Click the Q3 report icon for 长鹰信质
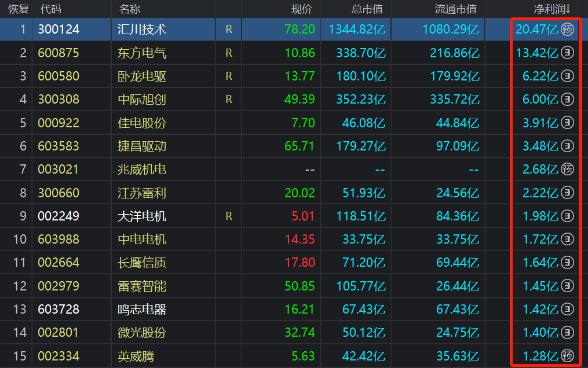588x368 pixels. tap(567, 262)
